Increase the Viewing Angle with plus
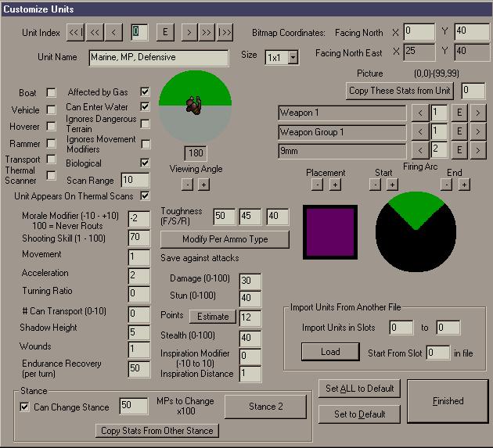 (203, 185)
